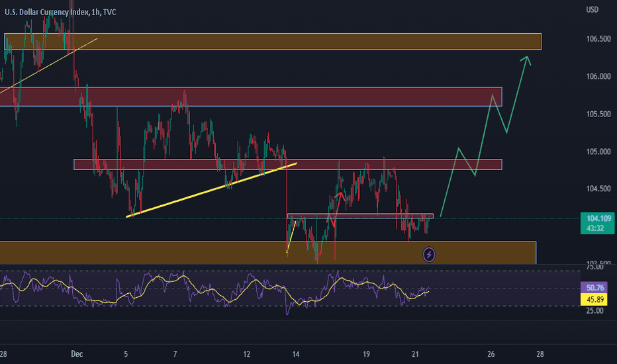Click the 104.500 price axis label
This screenshot has height=364, width=617.
click(x=598, y=189)
